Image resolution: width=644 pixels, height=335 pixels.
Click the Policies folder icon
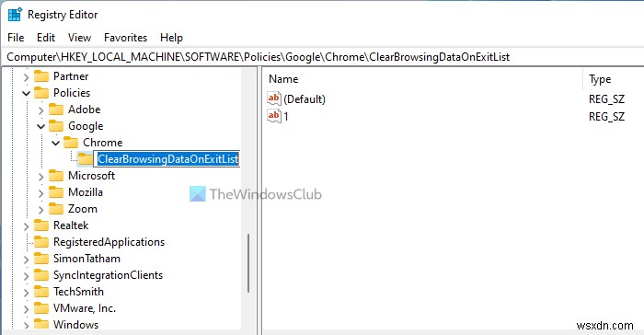pyautogui.click(x=41, y=93)
